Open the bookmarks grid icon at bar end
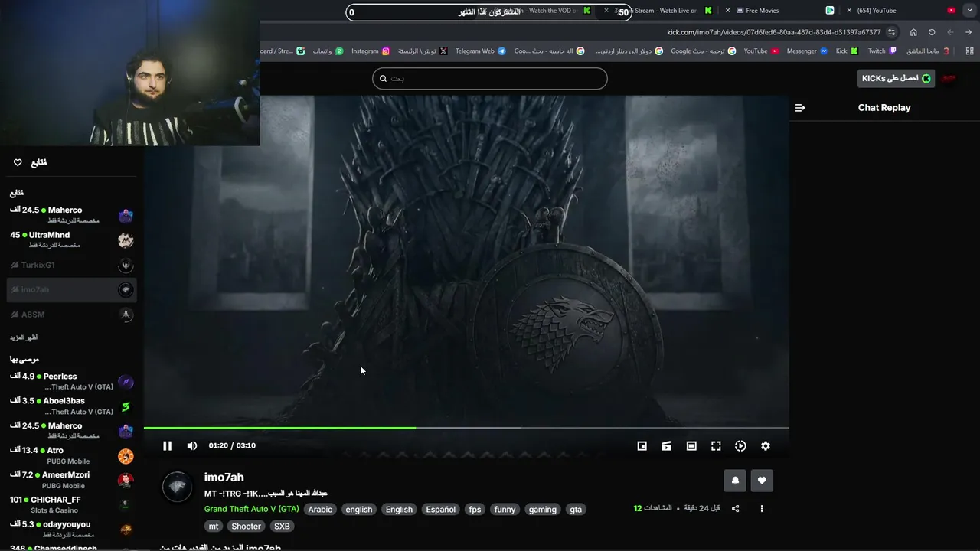 coord(970,51)
